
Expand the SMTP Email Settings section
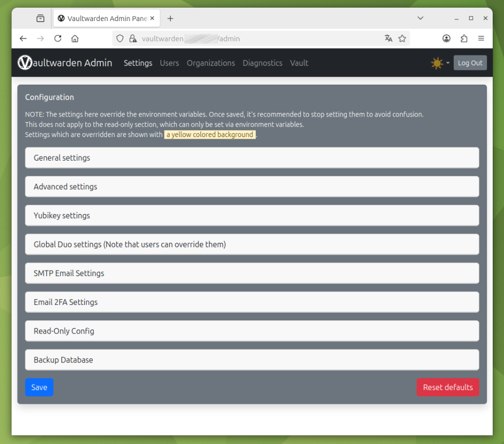tap(252, 273)
